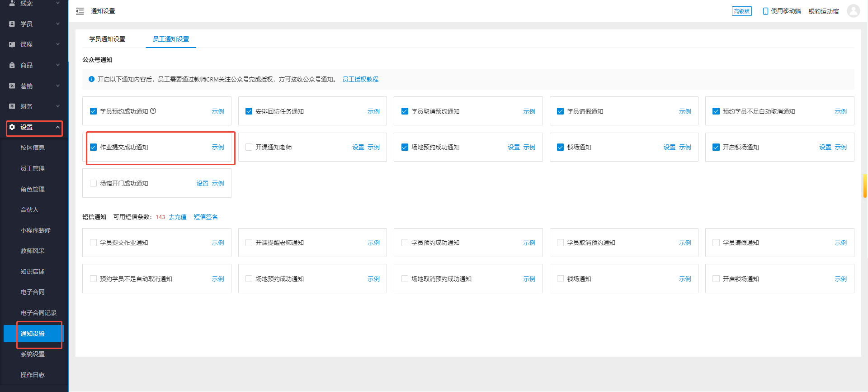Click the 学员 sidebar icon

click(12, 24)
